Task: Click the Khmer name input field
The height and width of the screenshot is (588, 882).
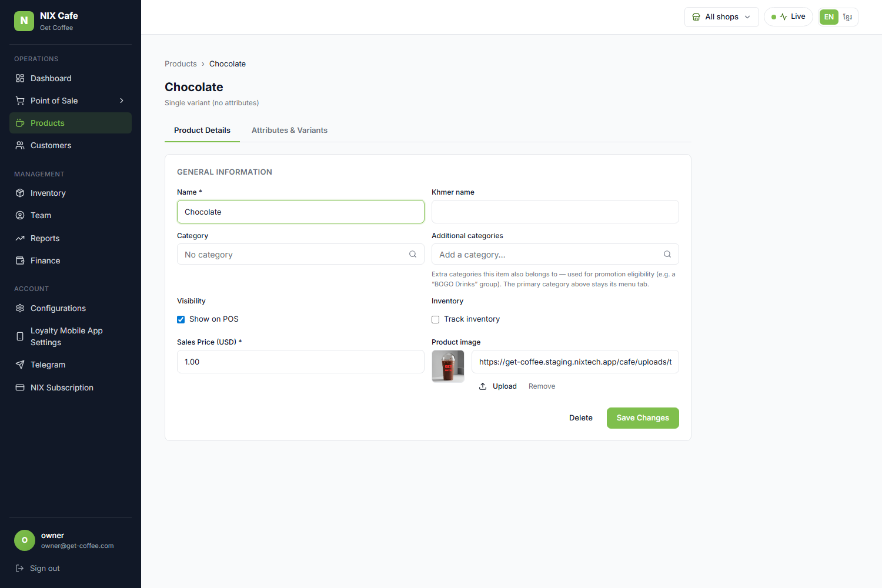Action: 555,212
